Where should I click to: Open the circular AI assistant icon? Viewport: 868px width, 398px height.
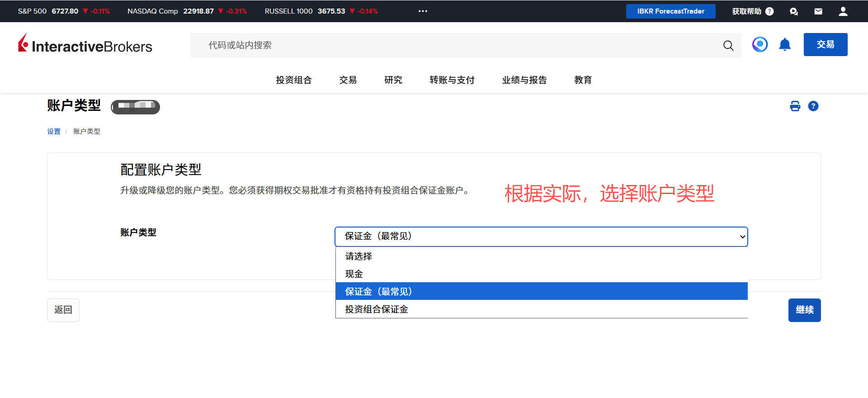[x=759, y=44]
